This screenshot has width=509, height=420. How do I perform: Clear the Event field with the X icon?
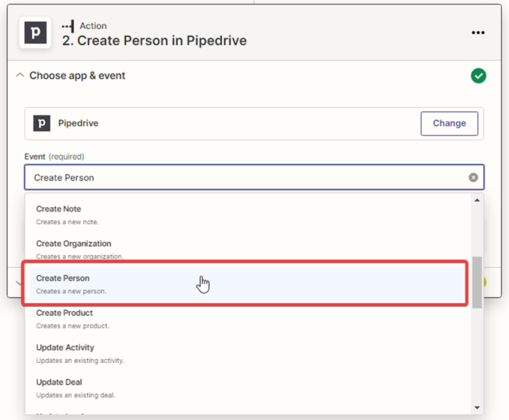pyautogui.click(x=473, y=178)
